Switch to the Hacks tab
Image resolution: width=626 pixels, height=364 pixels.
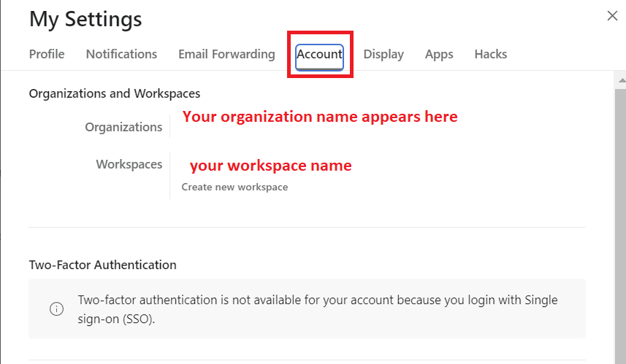490,54
